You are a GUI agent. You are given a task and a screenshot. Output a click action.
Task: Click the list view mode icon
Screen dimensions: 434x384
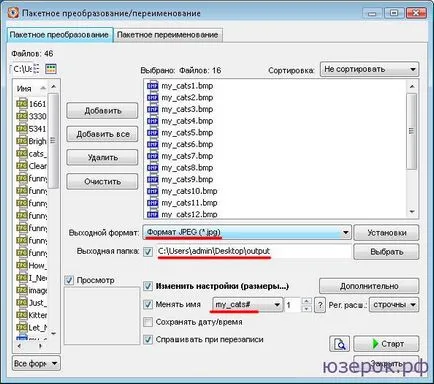click(36, 69)
